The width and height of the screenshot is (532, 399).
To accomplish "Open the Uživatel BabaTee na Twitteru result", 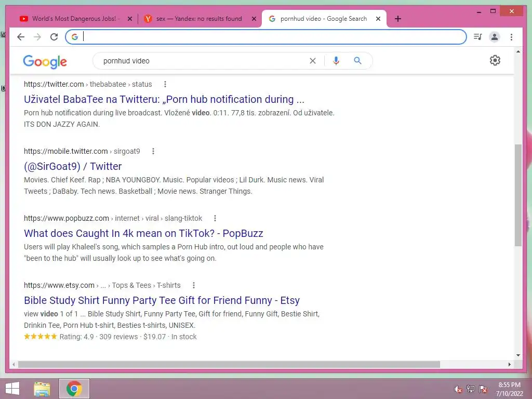I will coord(164,99).
